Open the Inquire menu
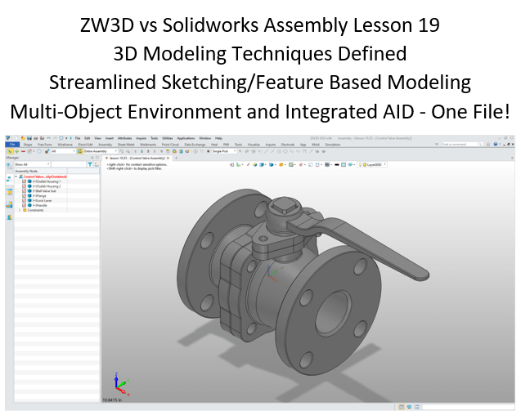This screenshot has height=420, width=521. pos(140,139)
